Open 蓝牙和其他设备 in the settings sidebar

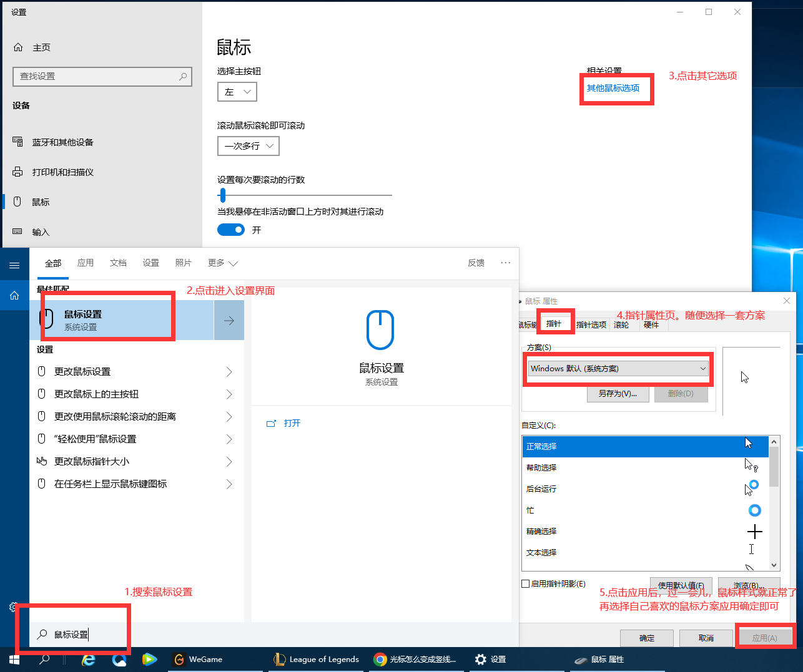(x=62, y=142)
